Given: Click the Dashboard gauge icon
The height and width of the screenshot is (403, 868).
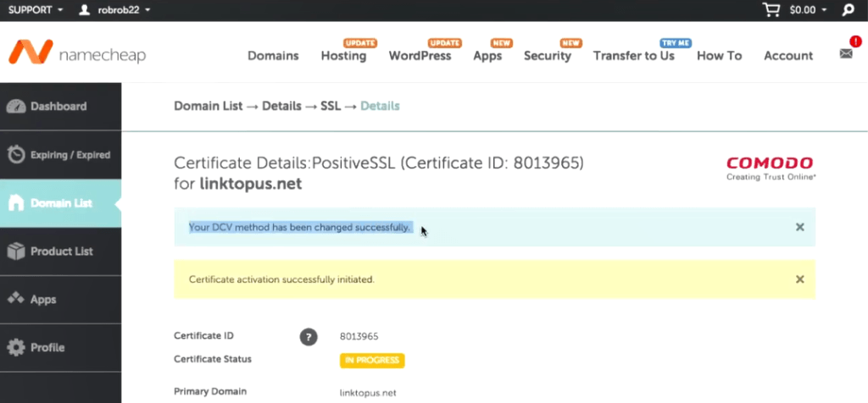Looking at the screenshot, I should [16, 106].
